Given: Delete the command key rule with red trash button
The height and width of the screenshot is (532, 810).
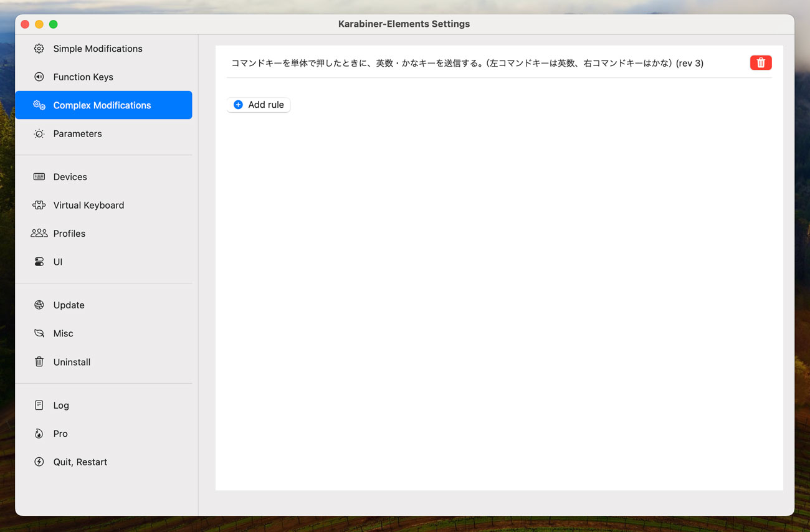Looking at the screenshot, I should coord(761,62).
